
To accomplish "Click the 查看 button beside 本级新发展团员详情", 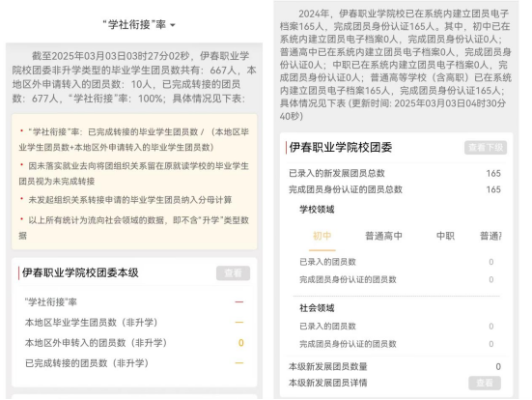I will [485, 383].
